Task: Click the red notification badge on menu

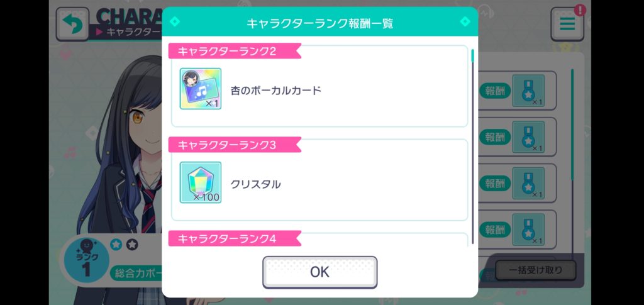Action: (x=579, y=10)
